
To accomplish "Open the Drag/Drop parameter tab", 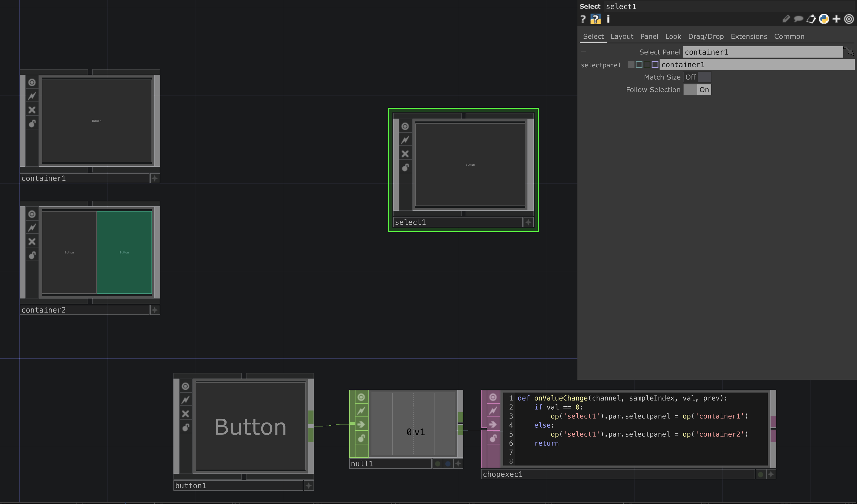I will (706, 36).
